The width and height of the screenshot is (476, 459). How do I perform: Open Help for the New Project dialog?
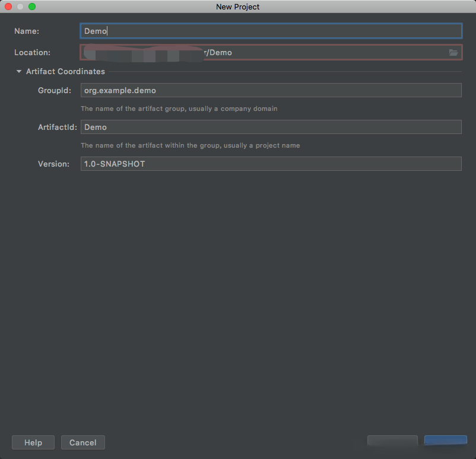(33, 442)
